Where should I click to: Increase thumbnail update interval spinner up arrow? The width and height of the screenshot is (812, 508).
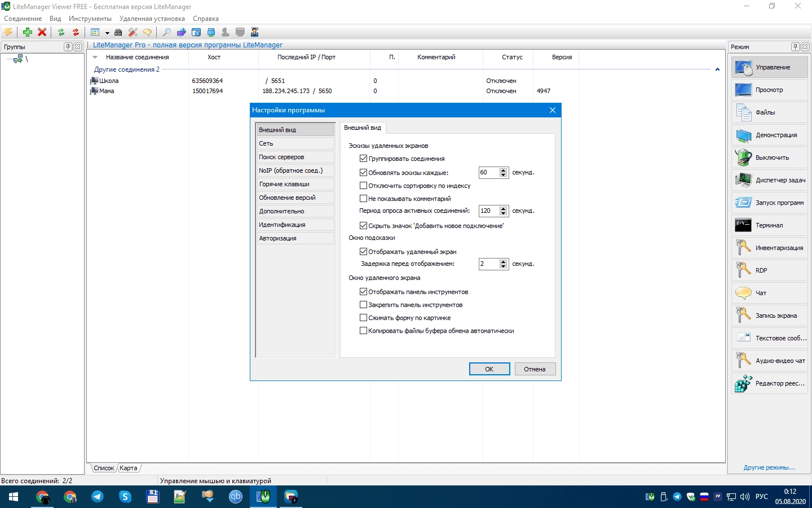pyautogui.click(x=504, y=170)
